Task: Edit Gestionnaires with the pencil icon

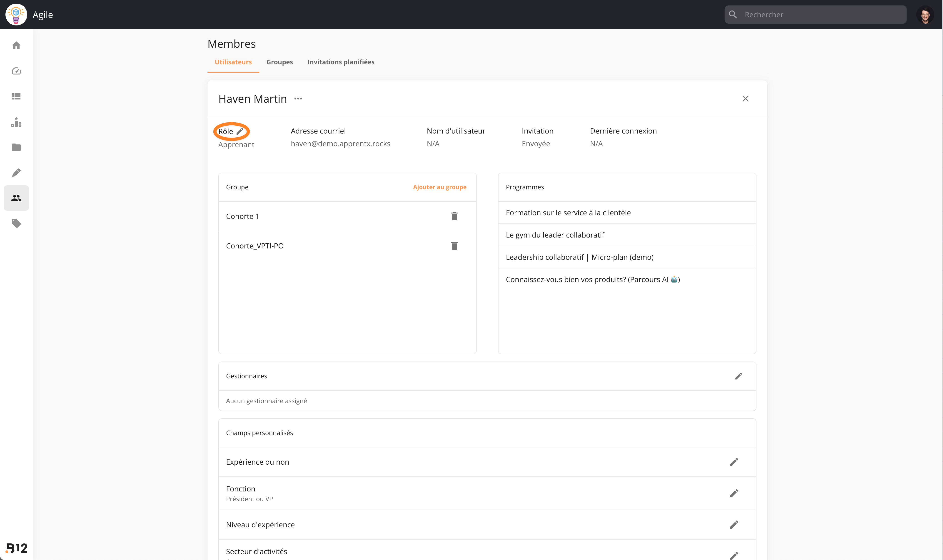Action: [738, 376]
